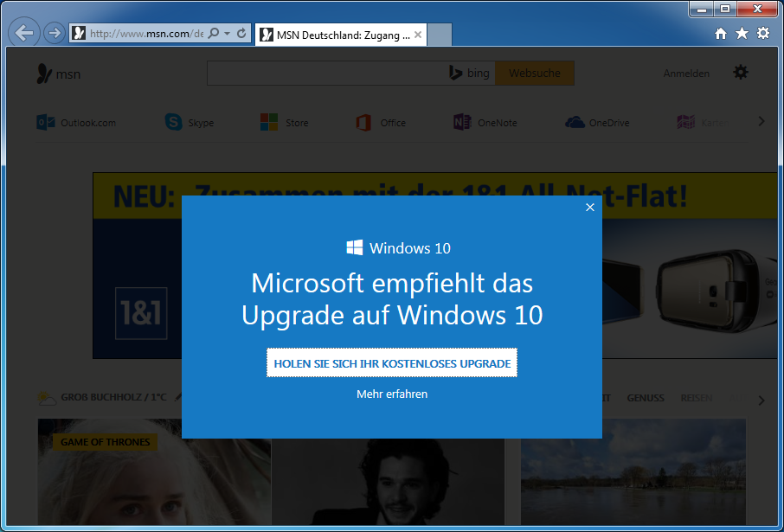
Task: Refresh the page with reload icon
Action: tap(241, 34)
